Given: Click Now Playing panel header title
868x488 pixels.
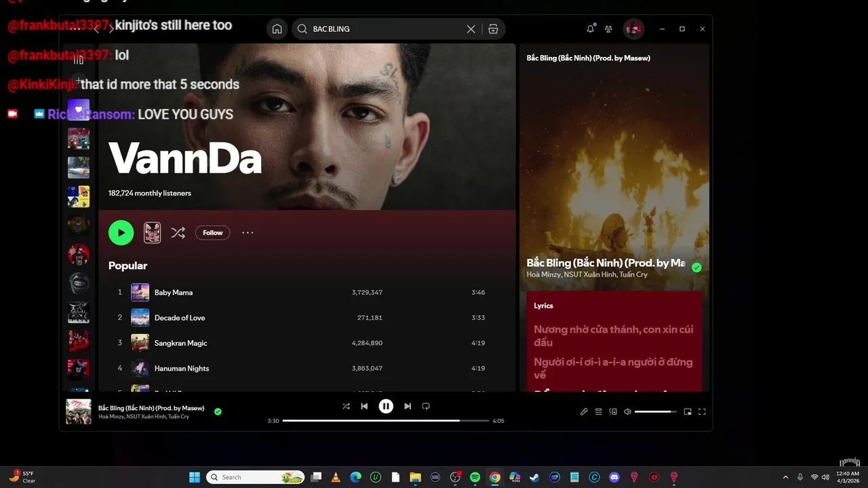Looking at the screenshot, I should [x=588, y=58].
